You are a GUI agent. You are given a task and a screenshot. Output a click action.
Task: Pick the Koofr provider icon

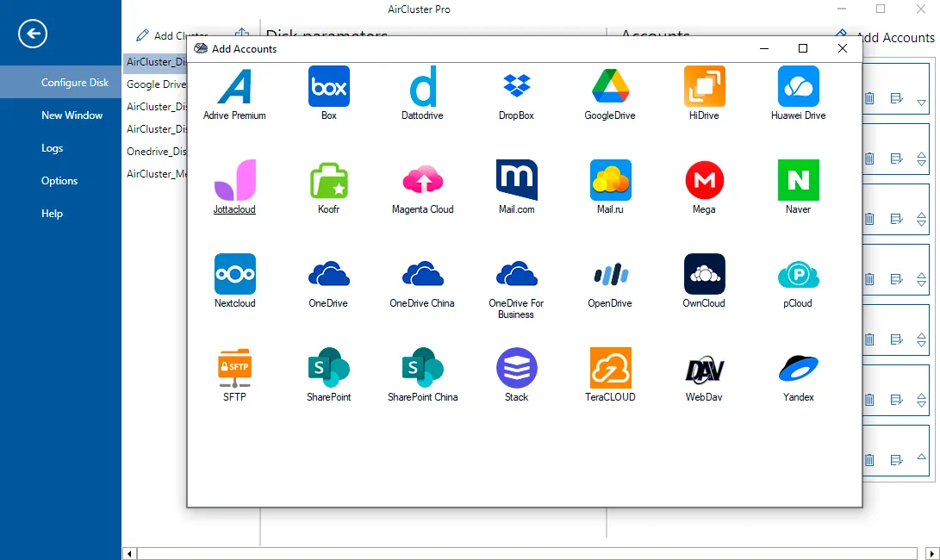(328, 180)
